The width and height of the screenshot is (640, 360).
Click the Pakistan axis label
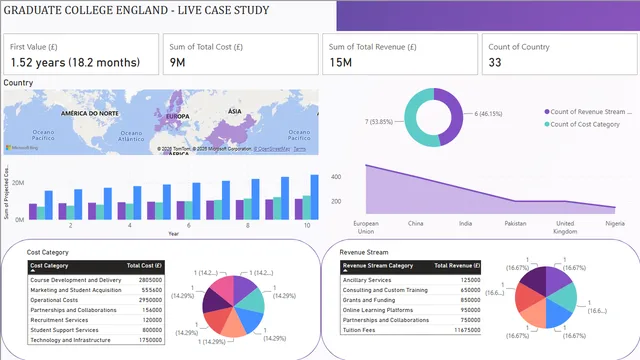515,223
